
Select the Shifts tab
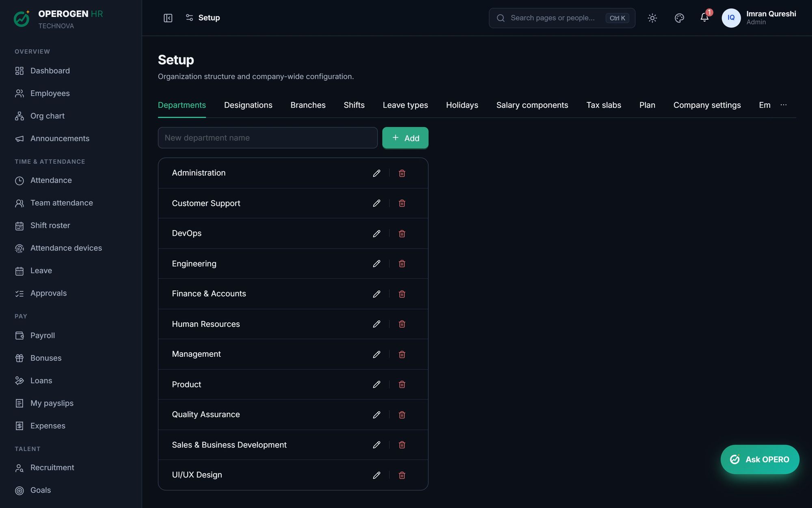pyautogui.click(x=354, y=105)
